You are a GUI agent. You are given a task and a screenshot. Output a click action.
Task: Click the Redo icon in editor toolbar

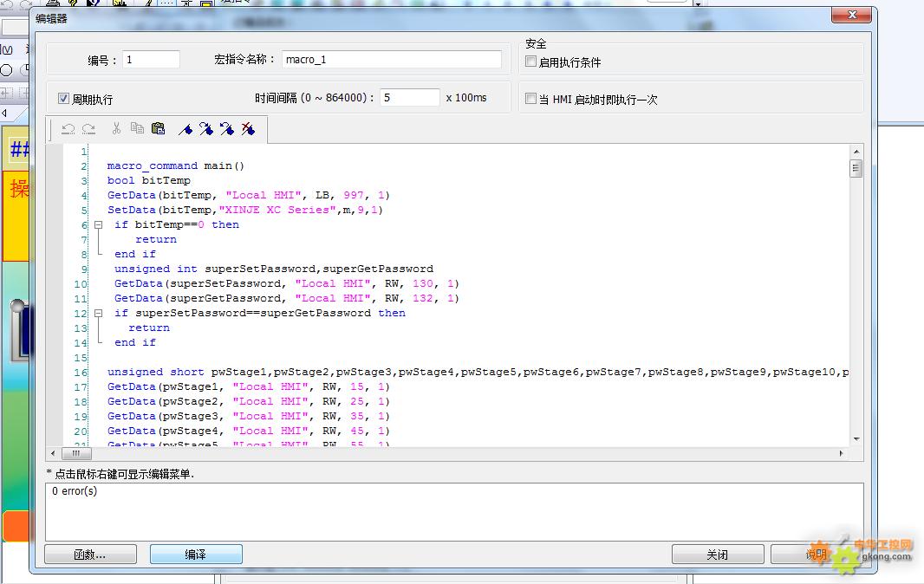click(88, 129)
